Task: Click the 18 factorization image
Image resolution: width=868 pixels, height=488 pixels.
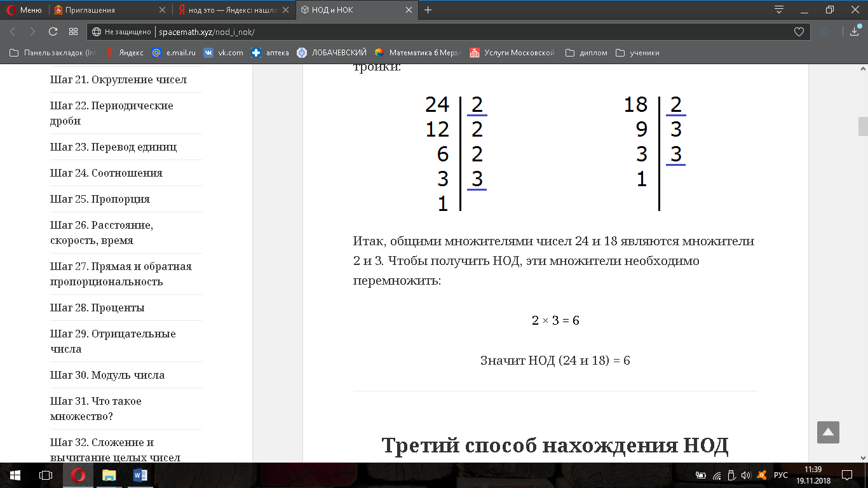Action: coord(654,152)
